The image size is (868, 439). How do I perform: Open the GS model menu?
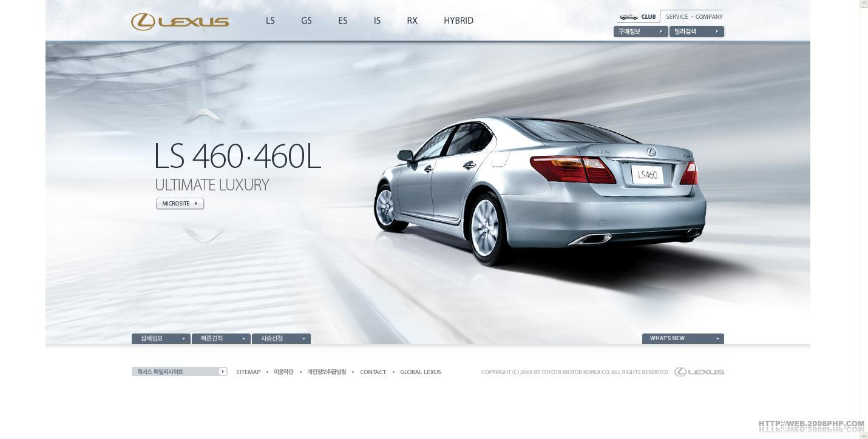(x=307, y=21)
